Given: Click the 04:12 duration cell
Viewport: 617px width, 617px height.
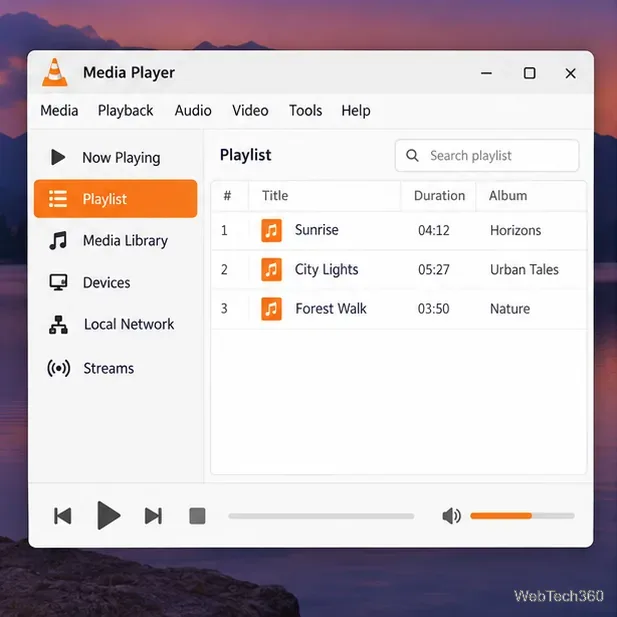Looking at the screenshot, I should point(434,230).
